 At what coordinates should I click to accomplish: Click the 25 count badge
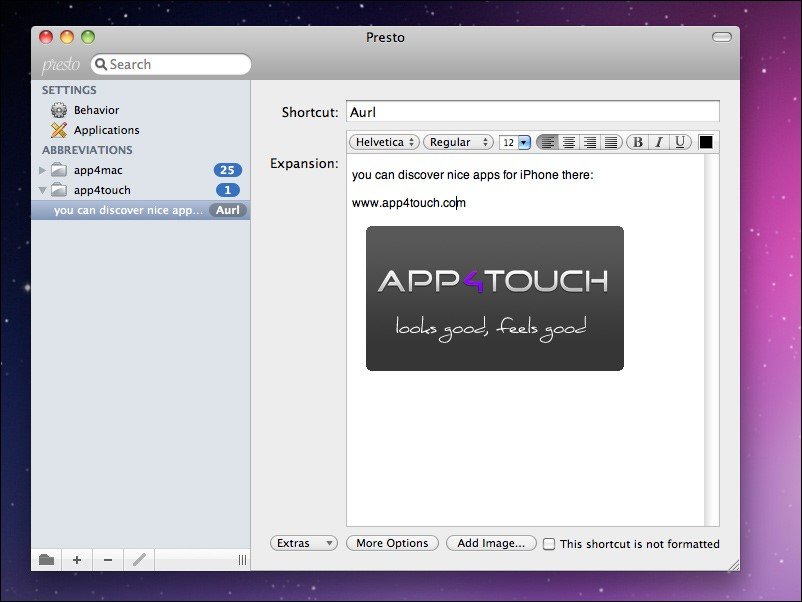(x=228, y=170)
